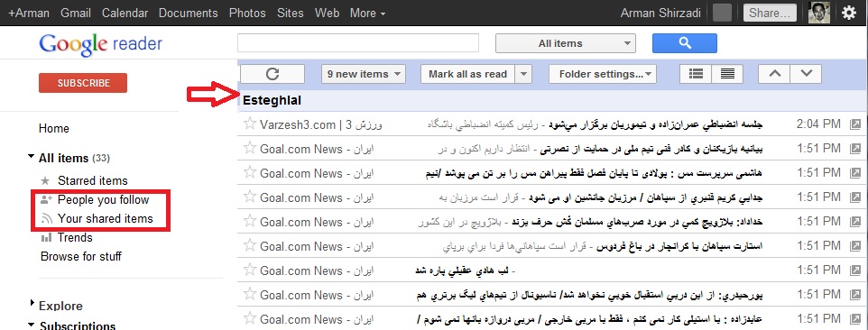
Task: Switch to list view icon
Action: click(x=727, y=74)
